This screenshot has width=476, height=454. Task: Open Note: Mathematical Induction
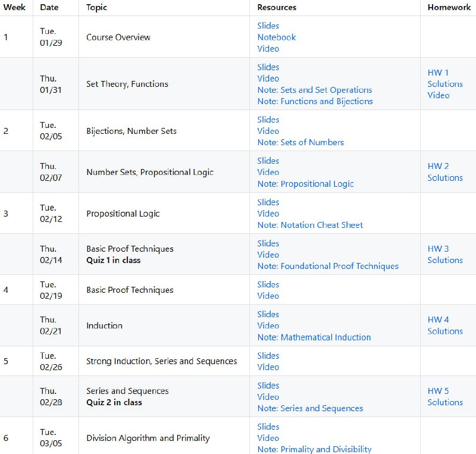pyautogui.click(x=314, y=337)
